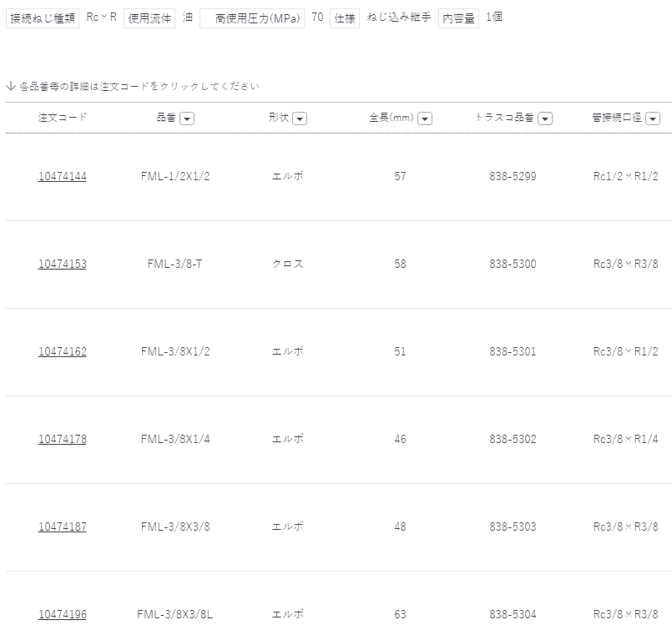672x640 pixels.
Task: Open the 全長(mm) column dropdown arrow
Action: coord(425,118)
